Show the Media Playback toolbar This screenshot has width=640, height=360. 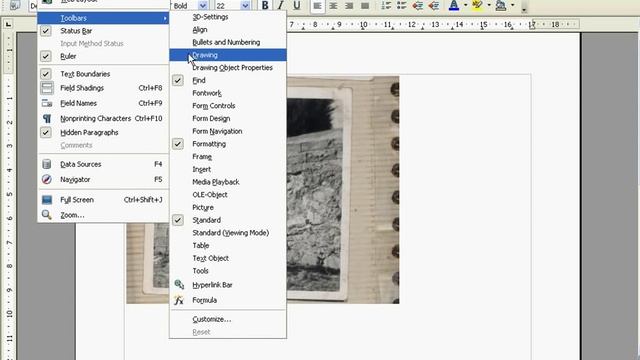pos(228,182)
